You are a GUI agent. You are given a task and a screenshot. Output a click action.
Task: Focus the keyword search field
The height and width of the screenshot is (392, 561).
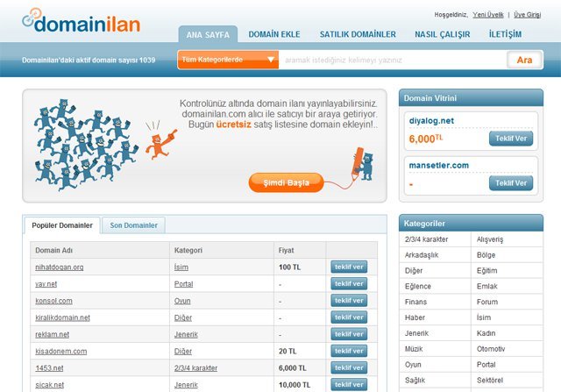point(393,60)
